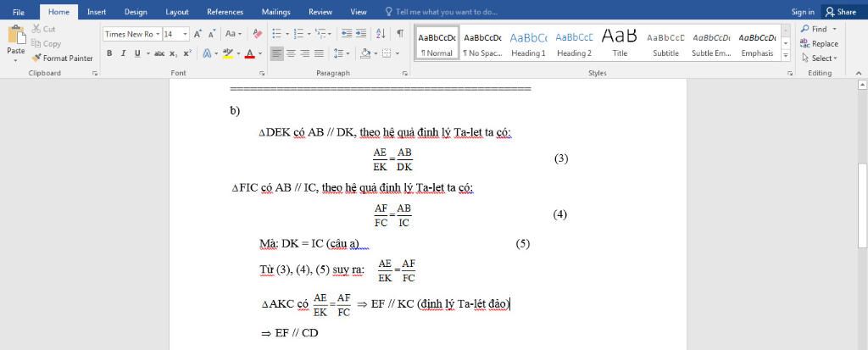Screen dimensions: 868x350
Task: Toggle Italic formatting
Action: coord(123,53)
